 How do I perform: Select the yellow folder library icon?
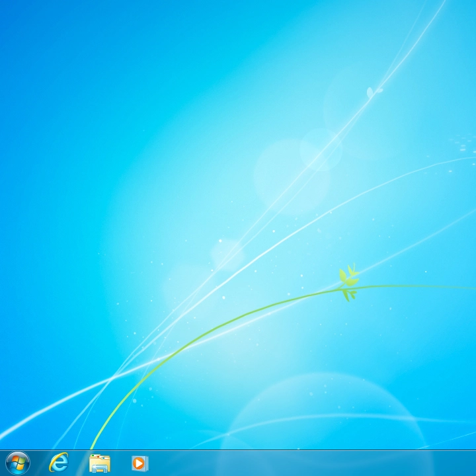(x=99, y=463)
